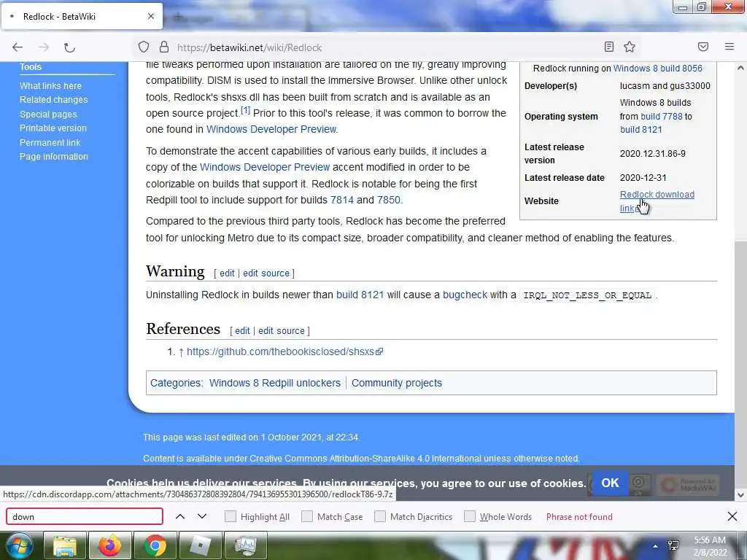Screen dimensions: 747x560
Task: Open build 7814 link
Action: point(342,200)
